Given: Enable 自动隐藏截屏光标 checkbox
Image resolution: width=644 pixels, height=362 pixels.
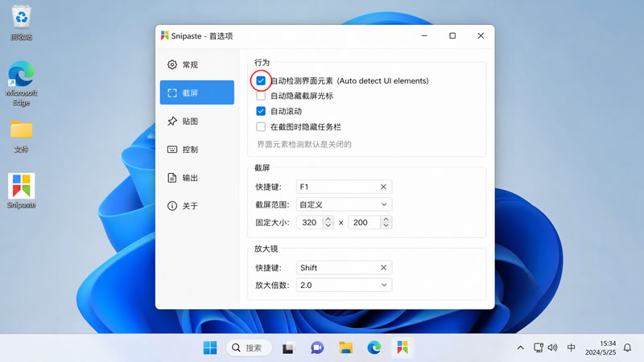Looking at the screenshot, I should click(x=261, y=96).
